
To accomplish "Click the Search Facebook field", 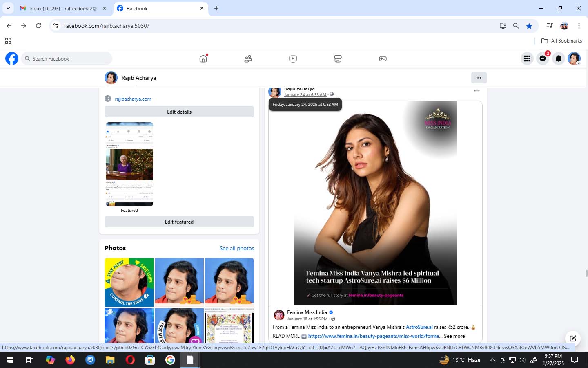I will (67, 58).
